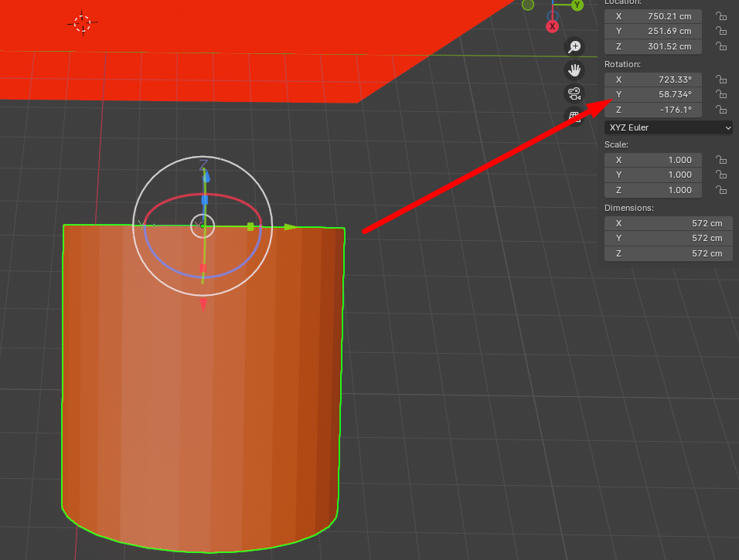Click Dimensions Y field 572 cm
This screenshot has width=739, height=560.
point(669,239)
